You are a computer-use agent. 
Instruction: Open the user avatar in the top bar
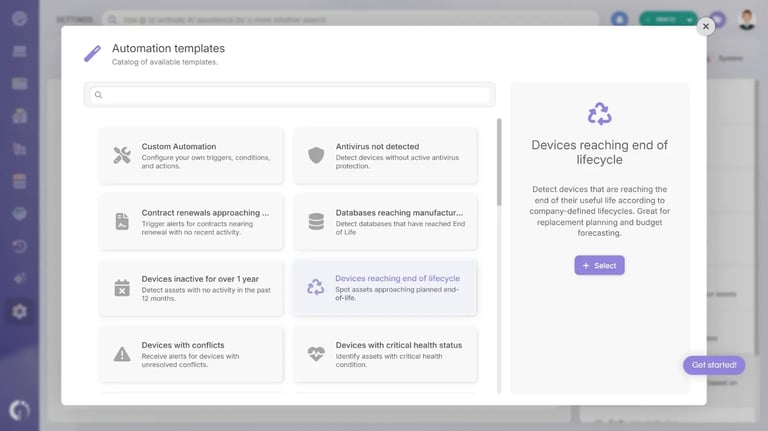pos(746,20)
